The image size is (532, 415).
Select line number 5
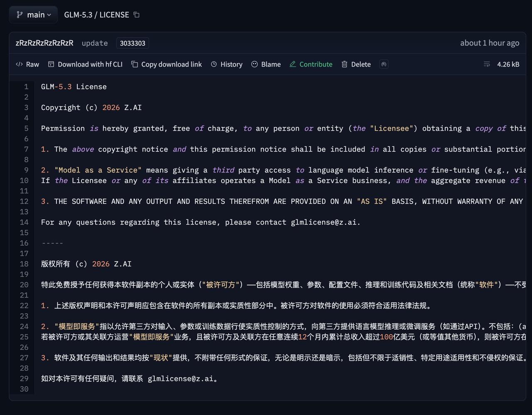click(26, 128)
